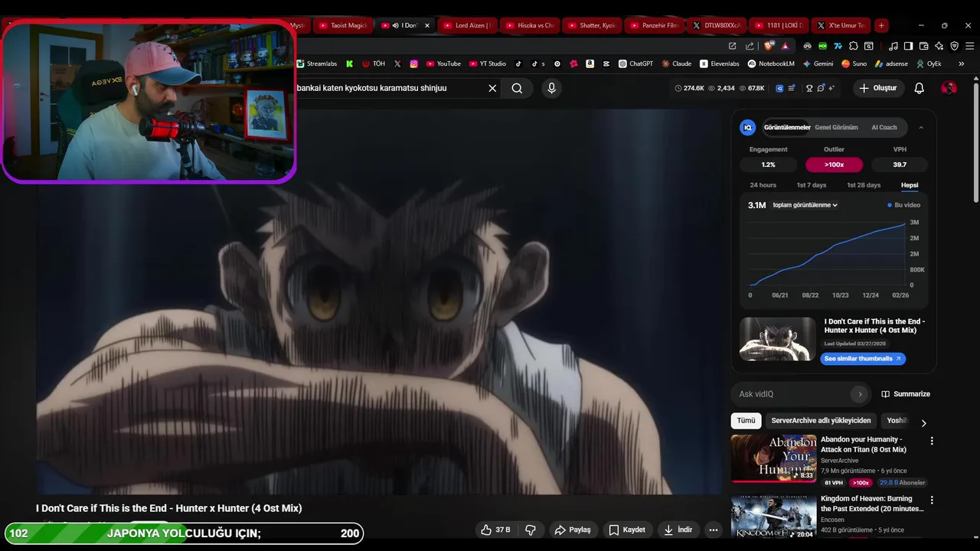Click the magnifier search button

pos(517,88)
